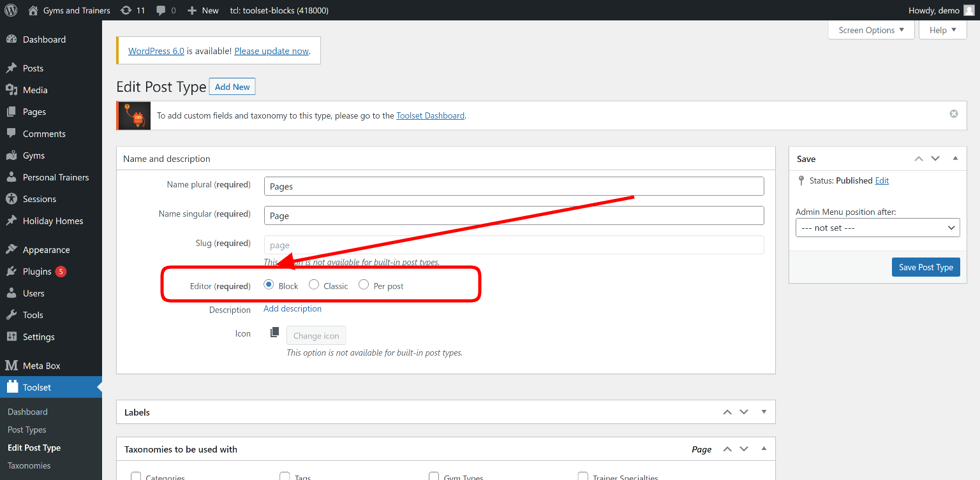Click the Dashboard gauge icon in sidebar
The height and width of the screenshot is (480, 980).
click(x=11, y=40)
